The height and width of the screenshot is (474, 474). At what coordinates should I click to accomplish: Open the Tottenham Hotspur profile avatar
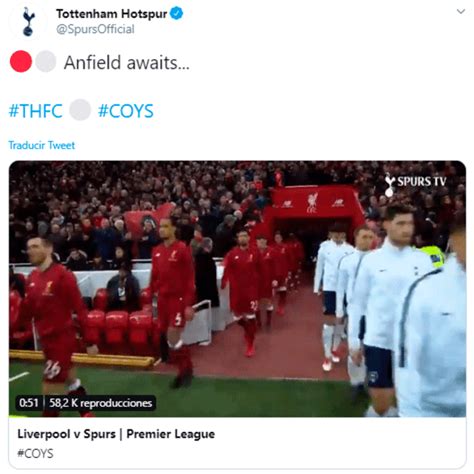point(28,21)
